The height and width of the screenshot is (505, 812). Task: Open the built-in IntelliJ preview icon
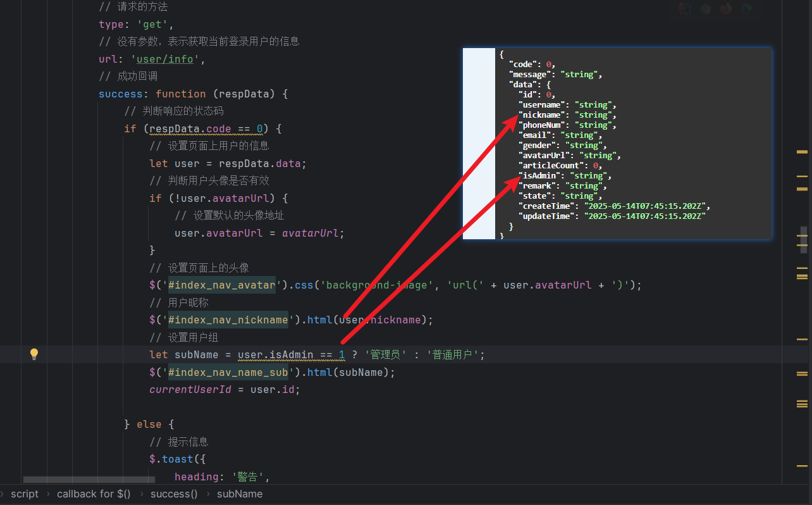[x=684, y=8]
